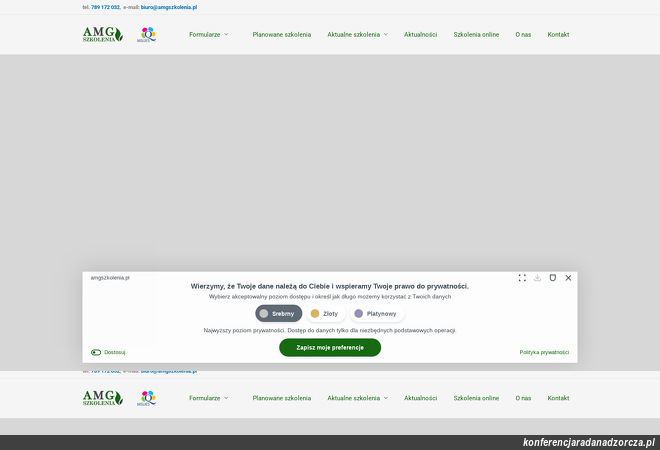The image size is (660, 450).
Task: Click the download icon in privacy dialog
Action: pos(538,278)
